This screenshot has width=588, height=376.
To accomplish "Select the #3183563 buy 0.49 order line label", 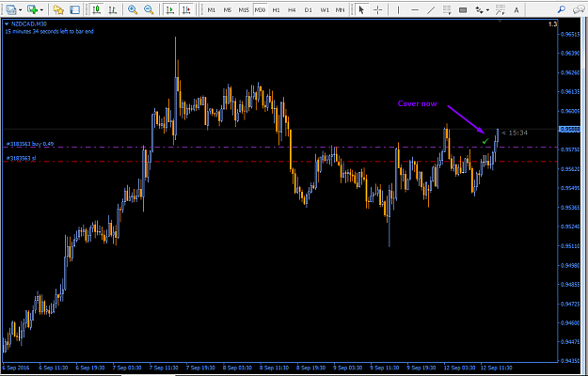I will click(30, 144).
